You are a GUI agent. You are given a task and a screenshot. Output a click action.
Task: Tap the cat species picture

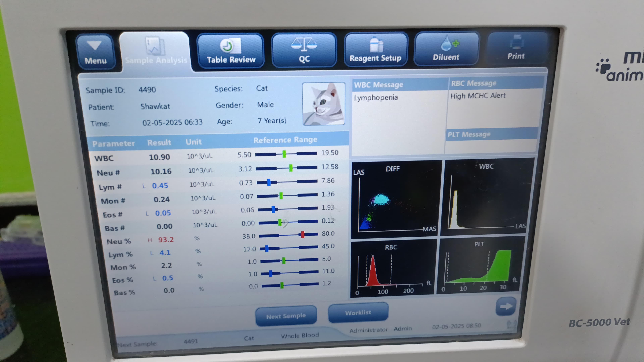pyautogui.click(x=324, y=104)
